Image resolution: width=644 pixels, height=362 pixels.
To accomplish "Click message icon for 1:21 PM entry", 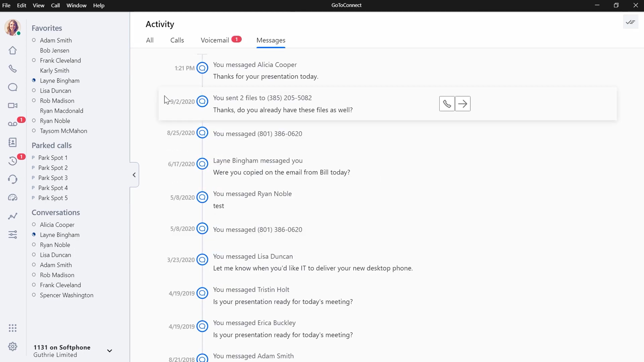I will point(202,68).
